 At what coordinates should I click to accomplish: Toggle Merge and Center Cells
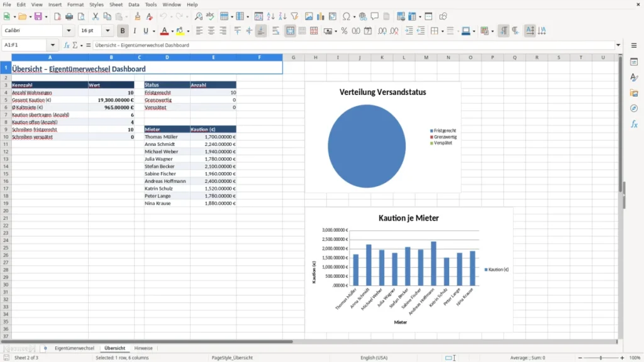(x=291, y=31)
